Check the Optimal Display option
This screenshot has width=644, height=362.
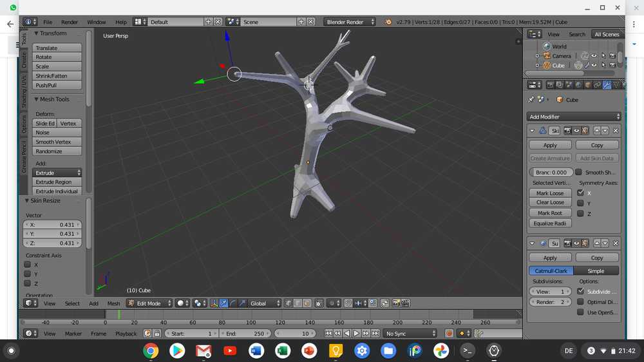(x=580, y=302)
